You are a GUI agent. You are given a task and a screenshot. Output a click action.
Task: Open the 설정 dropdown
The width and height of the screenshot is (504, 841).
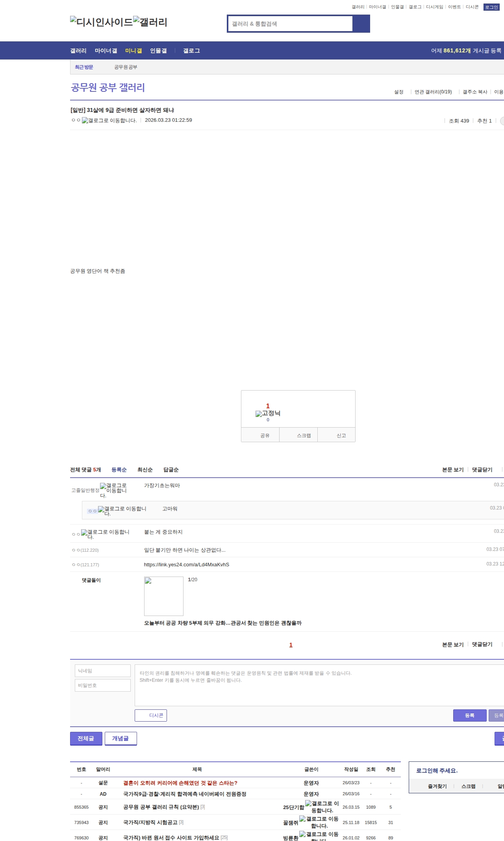399,92
